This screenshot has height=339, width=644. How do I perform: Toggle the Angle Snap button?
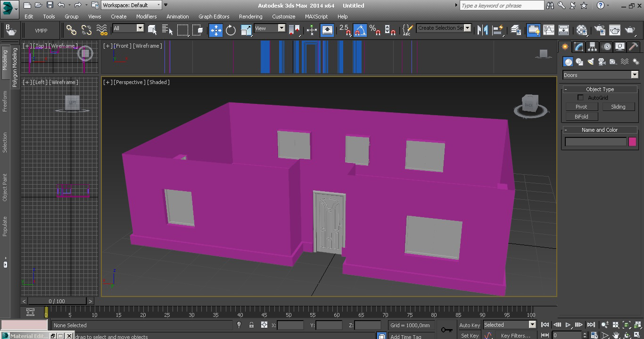click(360, 30)
